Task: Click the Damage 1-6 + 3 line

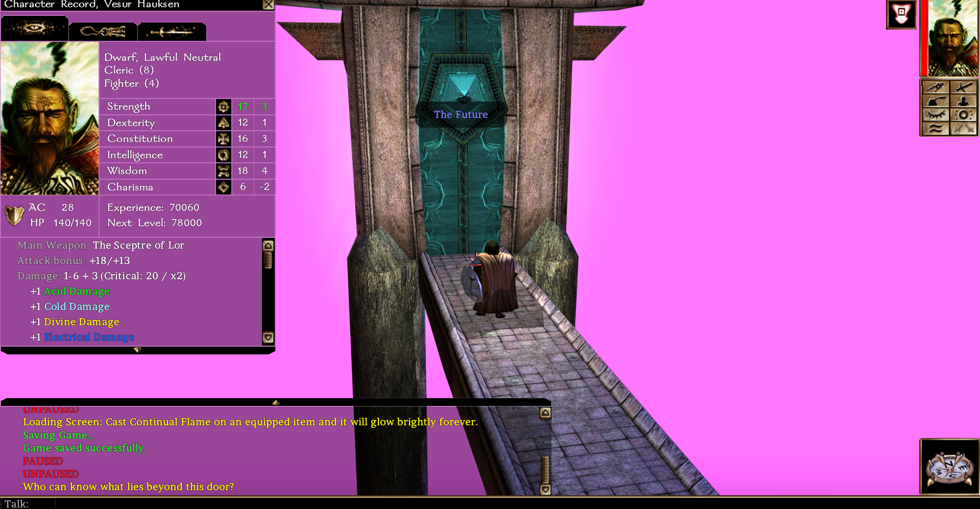Action: (x=102, y=276)
